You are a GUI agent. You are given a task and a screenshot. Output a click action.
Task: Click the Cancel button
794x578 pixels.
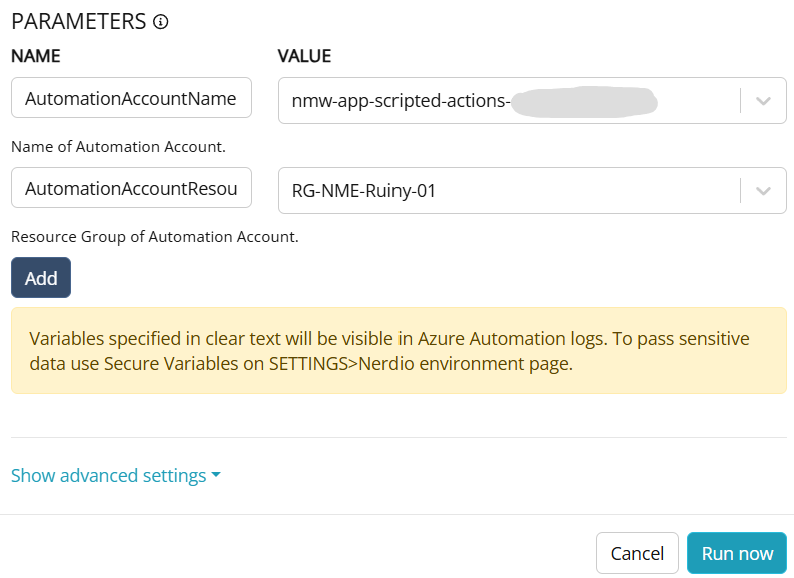pyautogui.click(x=637, y=553)
